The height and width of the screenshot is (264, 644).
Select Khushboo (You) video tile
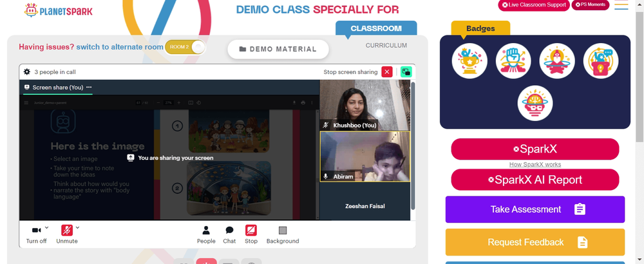click(x=365, y=105)
